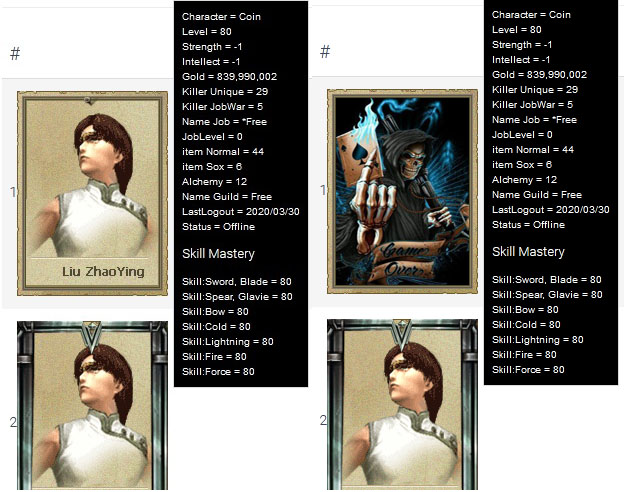Click the Game Over banner on the reaper card
This screenshot has width=624, height=492.
404,261
